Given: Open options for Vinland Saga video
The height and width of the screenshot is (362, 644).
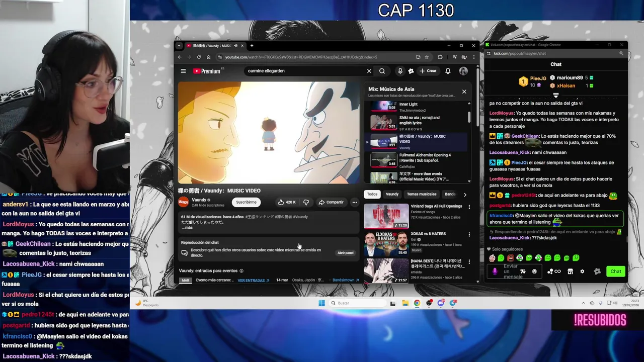Looking at the screenshot, I should 469,207.
